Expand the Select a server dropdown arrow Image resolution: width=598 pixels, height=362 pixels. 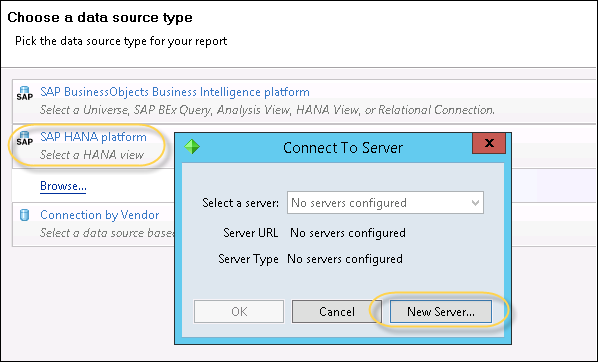pyautogui.click(x=475, y=203)
